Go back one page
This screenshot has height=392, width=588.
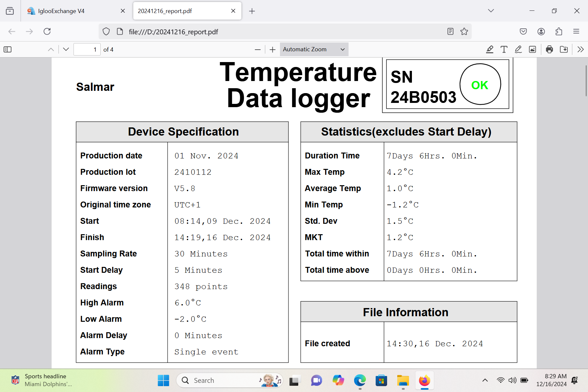(12, 31)
